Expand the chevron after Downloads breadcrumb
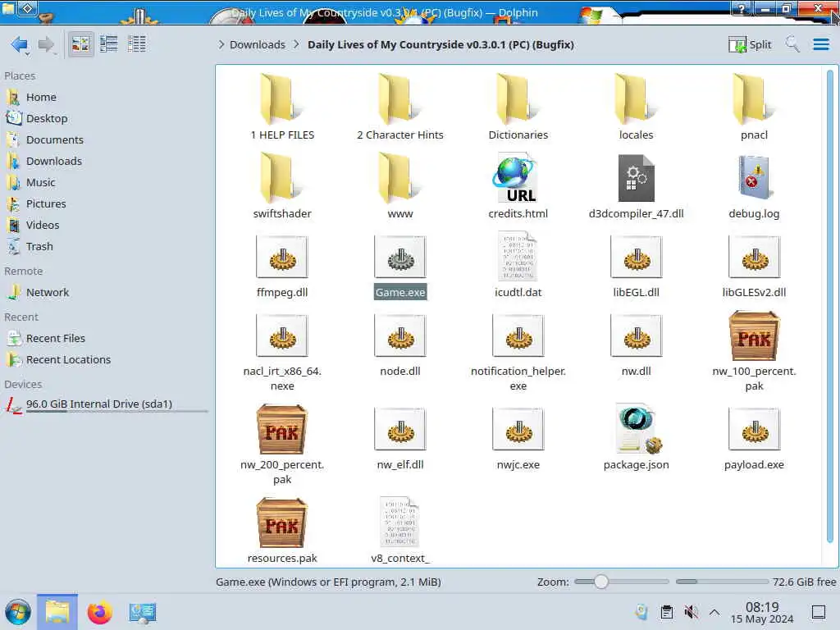The image size is (840, 630). (296, 44)
